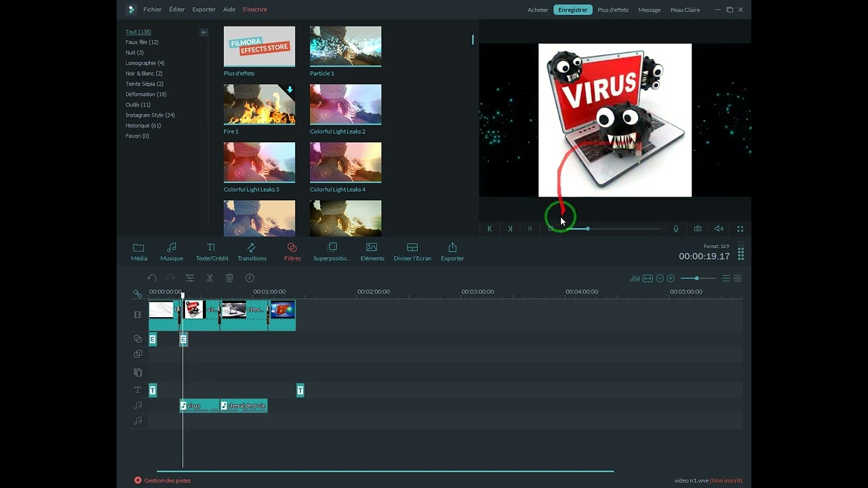The image size is (868, 488).
Task: Select the Historique (61) category
Action: pos(143,125)
